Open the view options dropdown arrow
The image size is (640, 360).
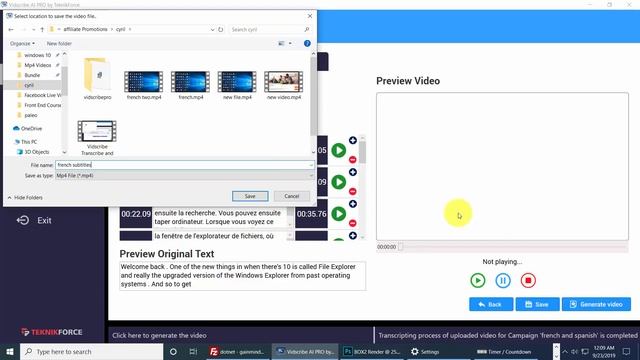coord(290,43)
